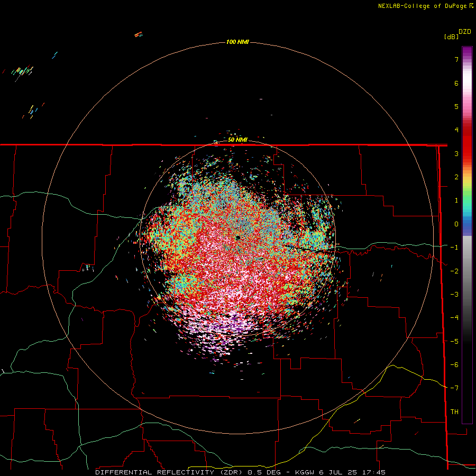
Task: Click the -1 value on the color scale
Action: click(454, 248)
